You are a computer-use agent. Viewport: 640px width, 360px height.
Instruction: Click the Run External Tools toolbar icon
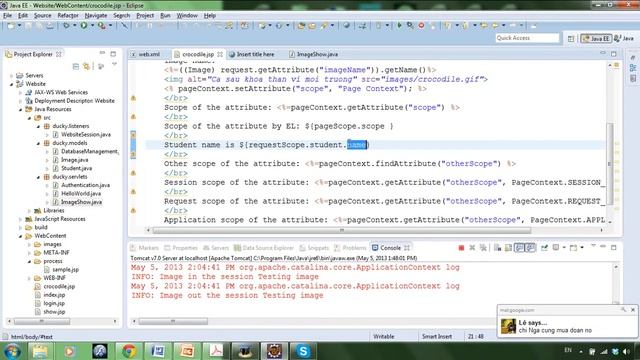pyautogui.click(x=102, y=25)
